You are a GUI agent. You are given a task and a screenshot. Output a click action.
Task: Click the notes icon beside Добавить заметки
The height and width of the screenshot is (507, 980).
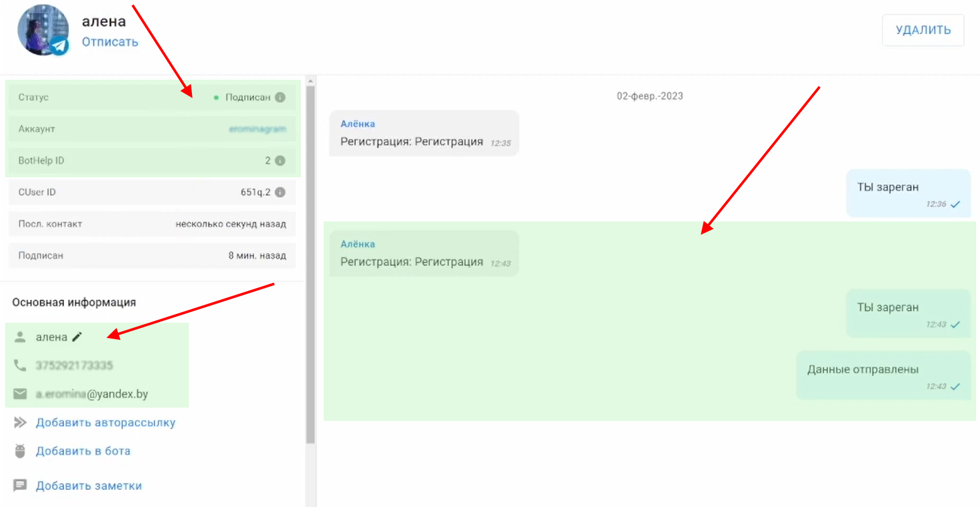tap(20, 485)
